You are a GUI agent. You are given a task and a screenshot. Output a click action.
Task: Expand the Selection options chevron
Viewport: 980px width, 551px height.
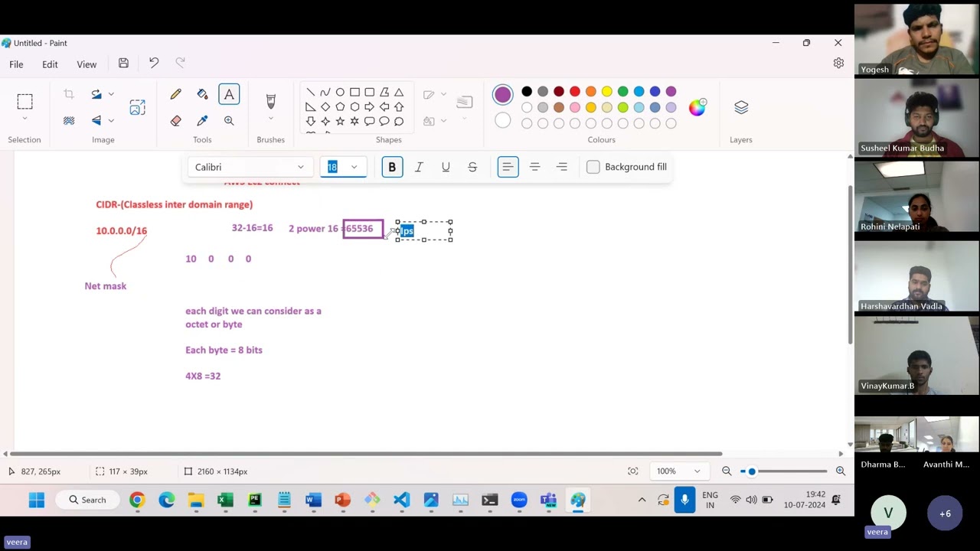24,119
